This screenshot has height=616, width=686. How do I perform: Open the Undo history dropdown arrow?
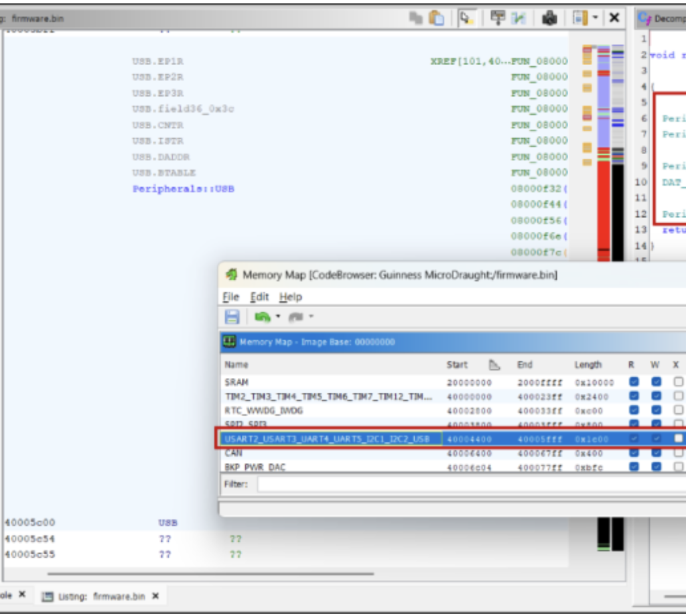277,317
